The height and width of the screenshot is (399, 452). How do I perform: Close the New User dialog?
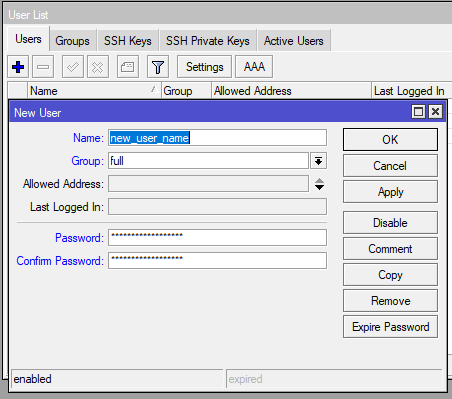[x=435, y=112]
